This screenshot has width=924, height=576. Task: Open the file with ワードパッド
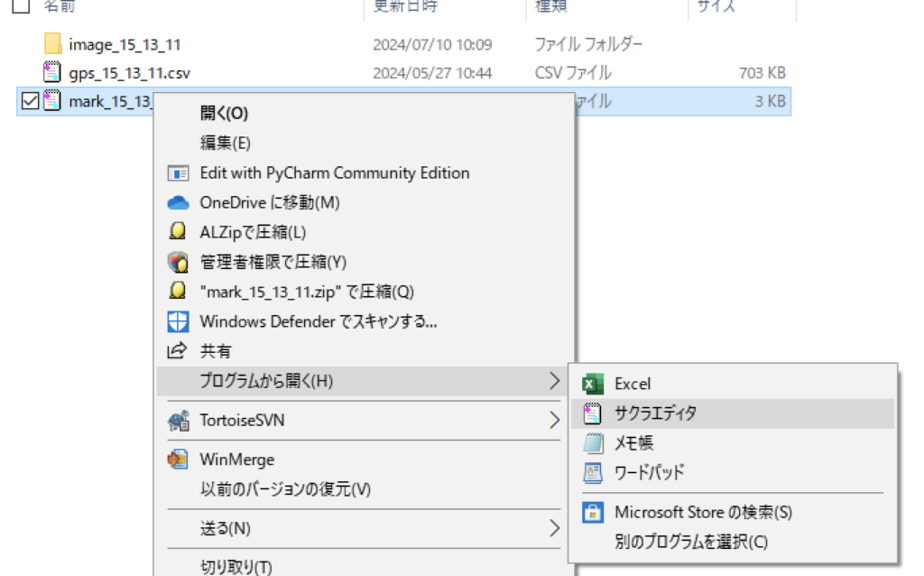pyautogui.click(x=650, y=473)
